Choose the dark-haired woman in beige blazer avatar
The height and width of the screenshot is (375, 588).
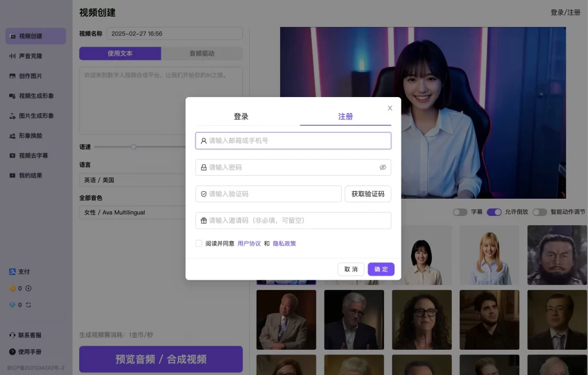426,255
